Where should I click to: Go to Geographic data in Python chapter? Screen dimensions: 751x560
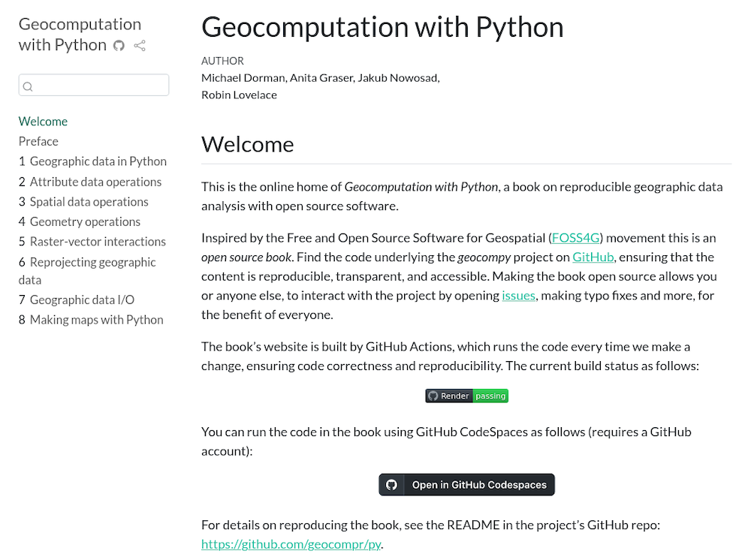[92, 161]
